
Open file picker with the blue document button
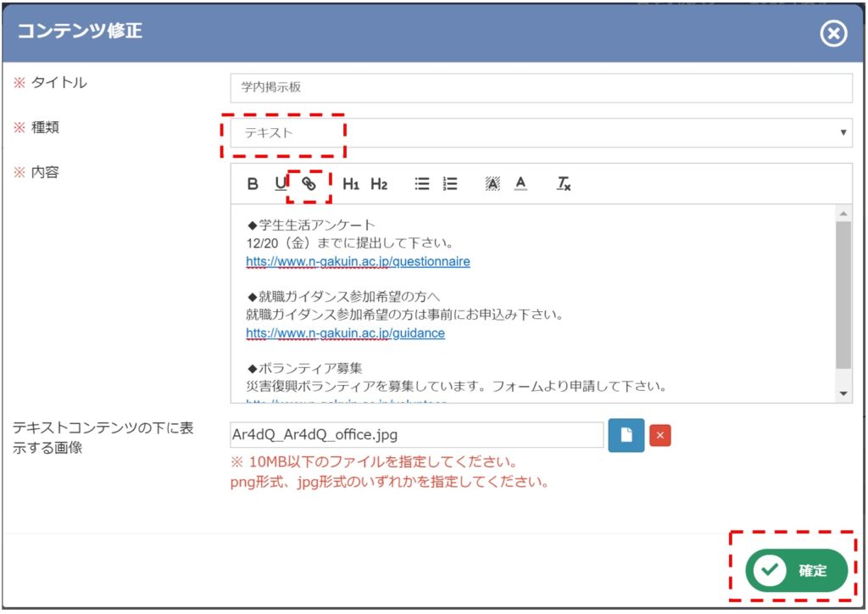click(x=626, y=435)
